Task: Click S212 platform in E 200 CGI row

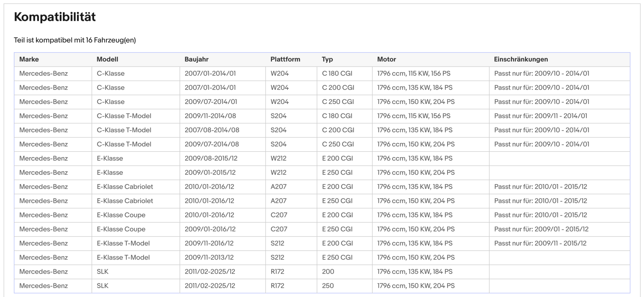Action: click(x=277, y=243)
